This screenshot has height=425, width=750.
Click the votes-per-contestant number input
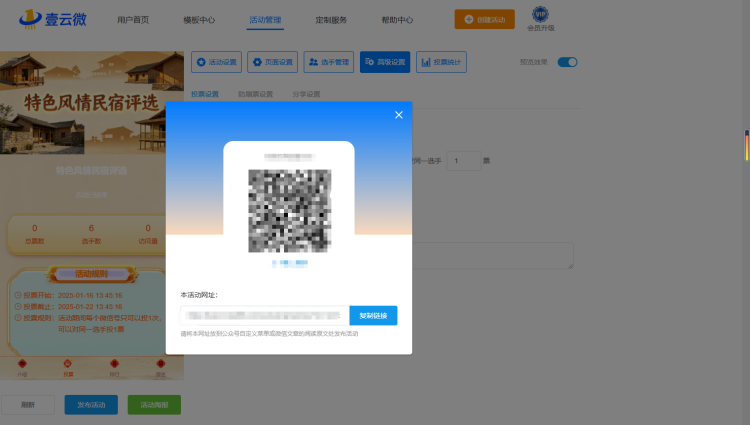pos(463,161)
